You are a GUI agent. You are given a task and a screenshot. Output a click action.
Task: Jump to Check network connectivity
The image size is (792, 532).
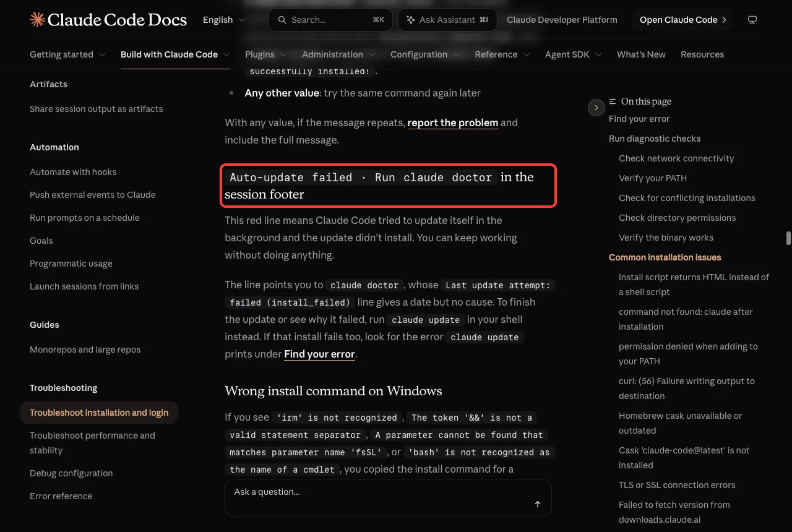676,158
